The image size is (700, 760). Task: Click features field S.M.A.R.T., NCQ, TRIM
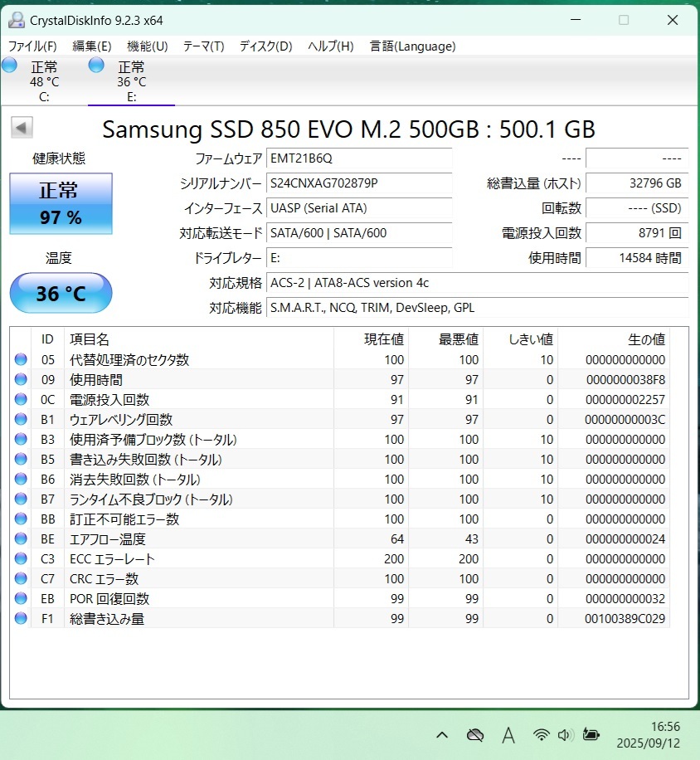tap(477, 308)
